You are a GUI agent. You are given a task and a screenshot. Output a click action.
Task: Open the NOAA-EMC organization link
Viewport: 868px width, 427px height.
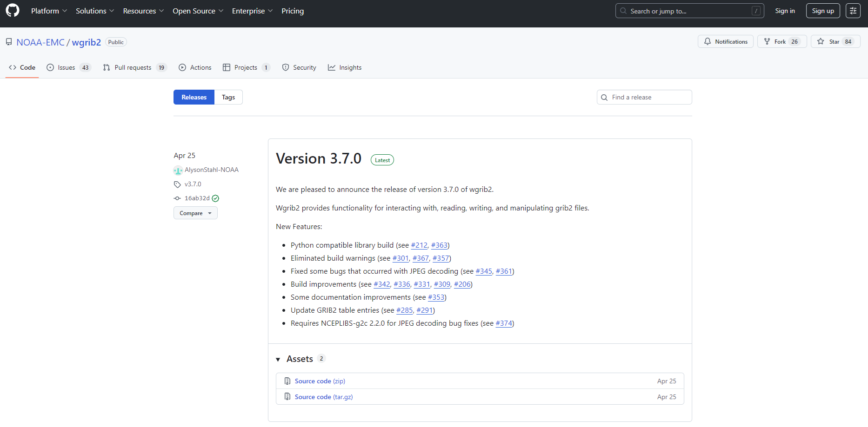(x=40, y=42)
